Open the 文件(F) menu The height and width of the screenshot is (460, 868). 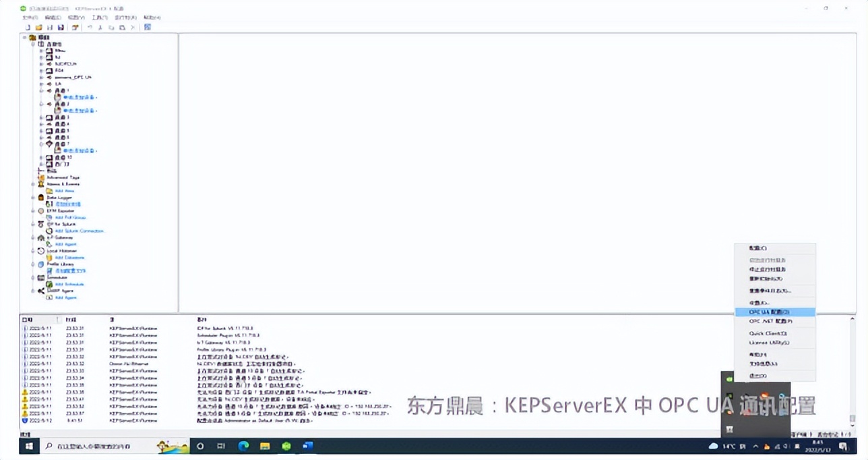tap(30, 17)
